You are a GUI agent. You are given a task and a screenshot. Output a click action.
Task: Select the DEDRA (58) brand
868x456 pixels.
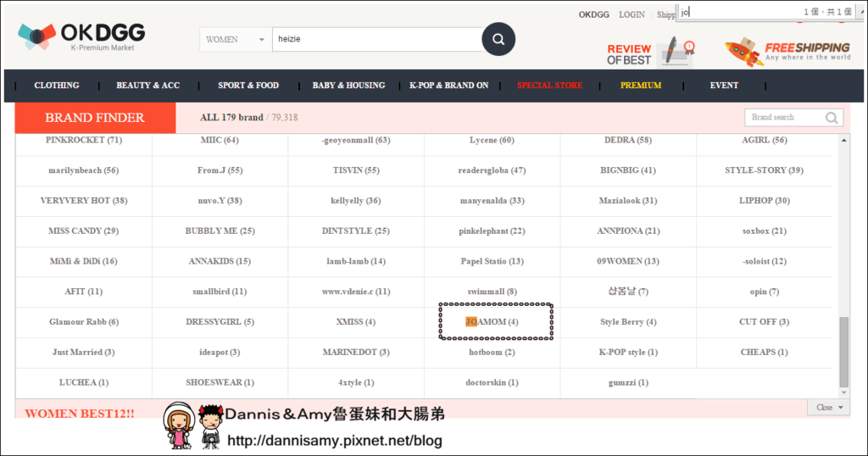pos(628,140)
